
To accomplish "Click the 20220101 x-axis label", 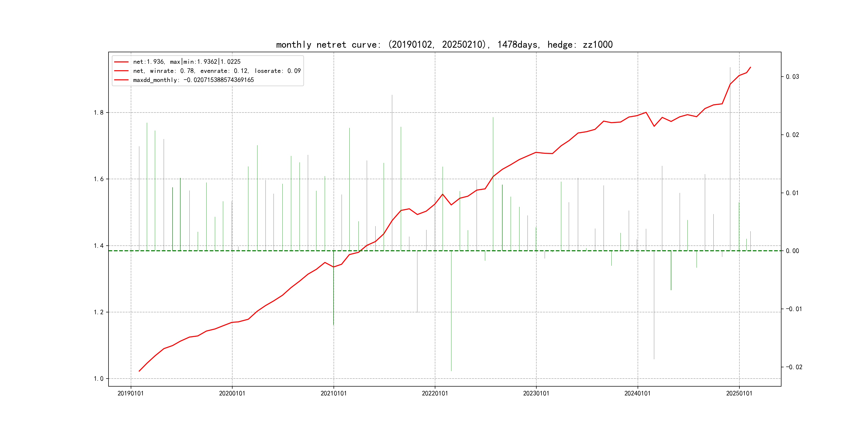I will [435, 393].
